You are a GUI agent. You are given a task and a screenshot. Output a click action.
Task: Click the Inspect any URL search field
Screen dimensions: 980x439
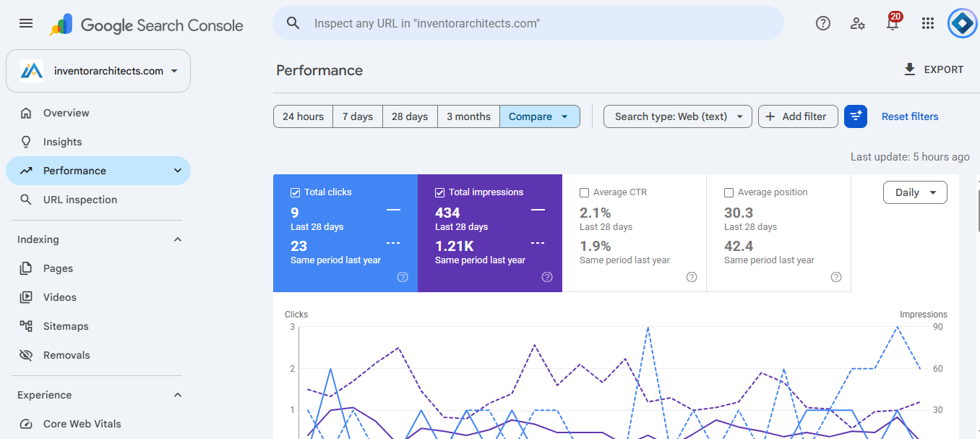tap(528, 23)
